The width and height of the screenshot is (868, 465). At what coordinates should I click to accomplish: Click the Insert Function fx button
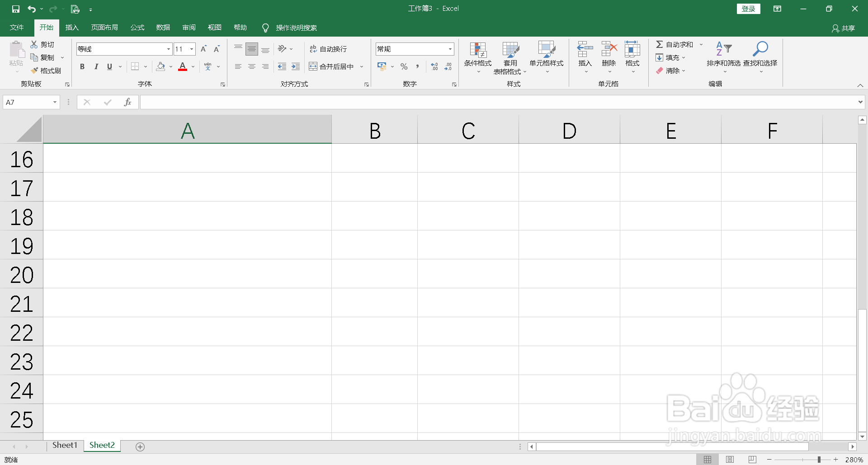pyautogui.click(x=128, y=102)
